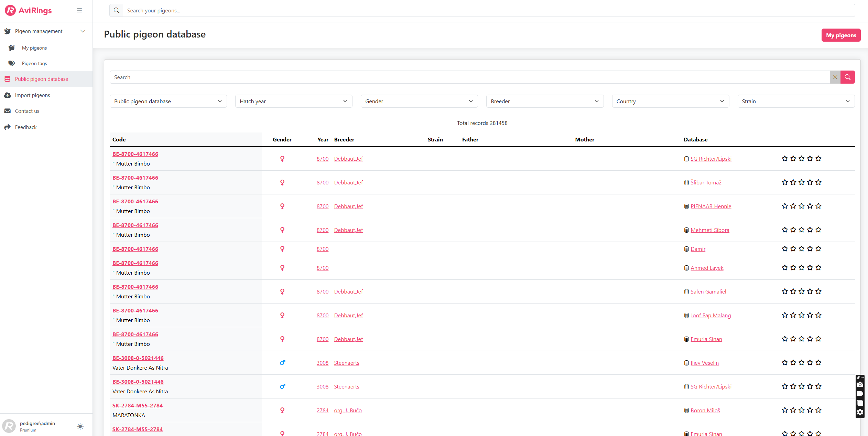Screen dimensions: 868x436
Task: Click the gear icon in floating toolbar
Action: coord(860,412)
